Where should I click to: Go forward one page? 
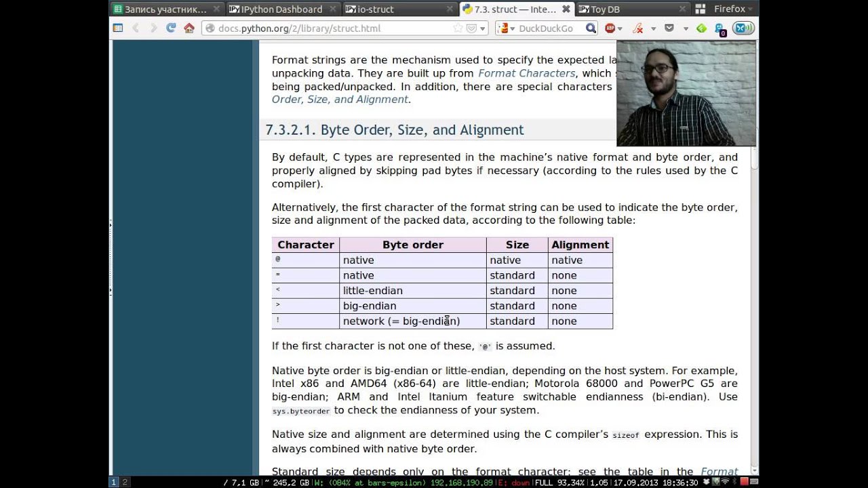coord(153,28)
